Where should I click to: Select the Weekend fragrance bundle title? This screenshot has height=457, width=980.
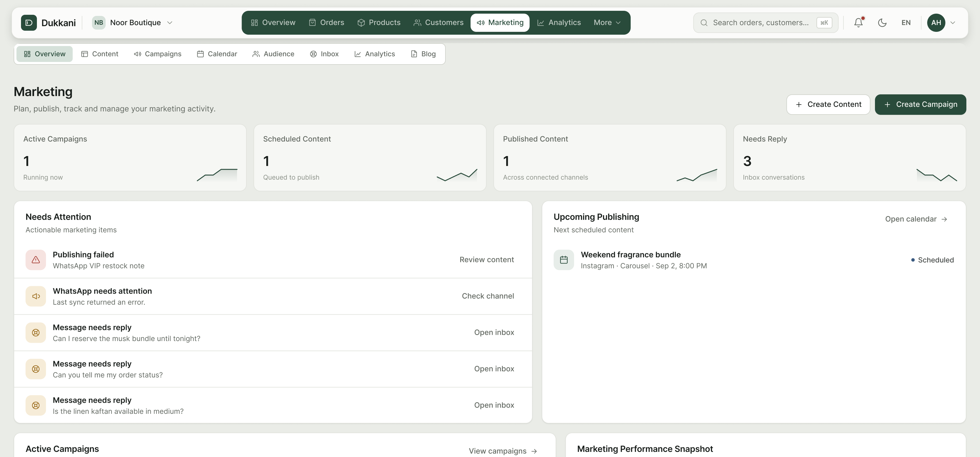(630, 254)
